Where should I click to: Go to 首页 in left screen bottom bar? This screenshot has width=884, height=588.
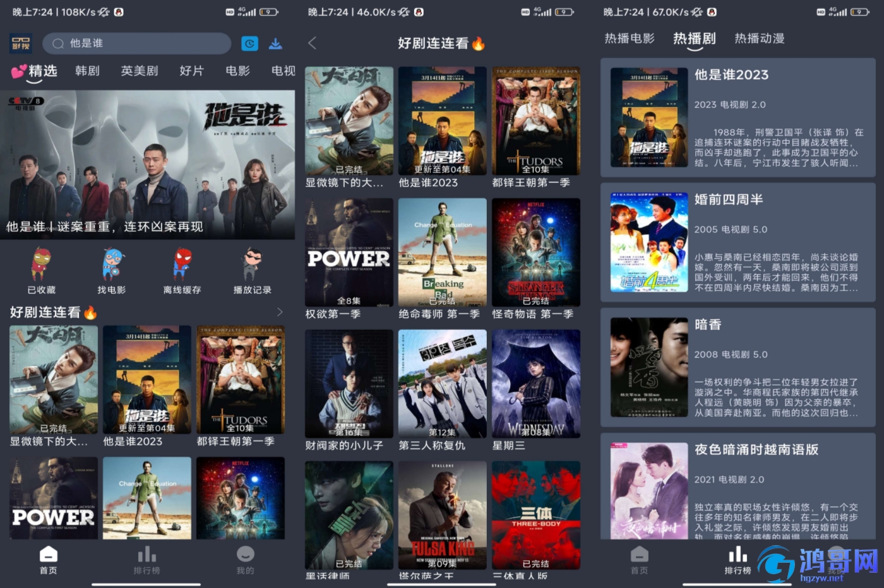click(49, 560)
